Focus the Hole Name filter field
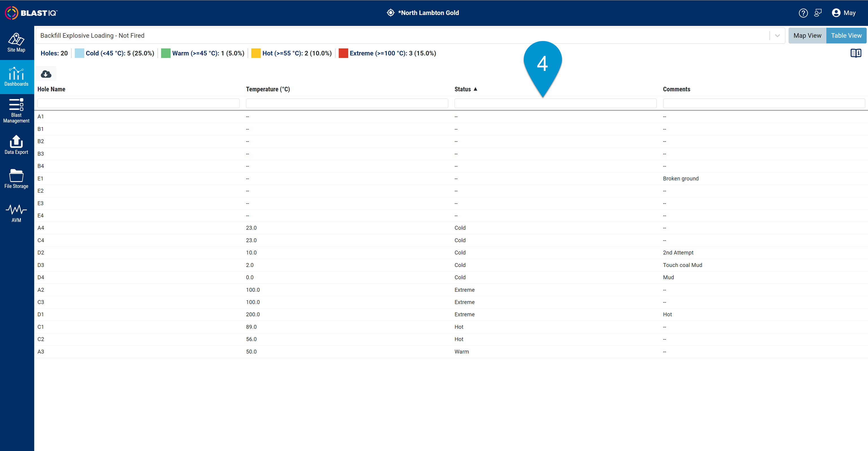 click(x=138, y=103)
